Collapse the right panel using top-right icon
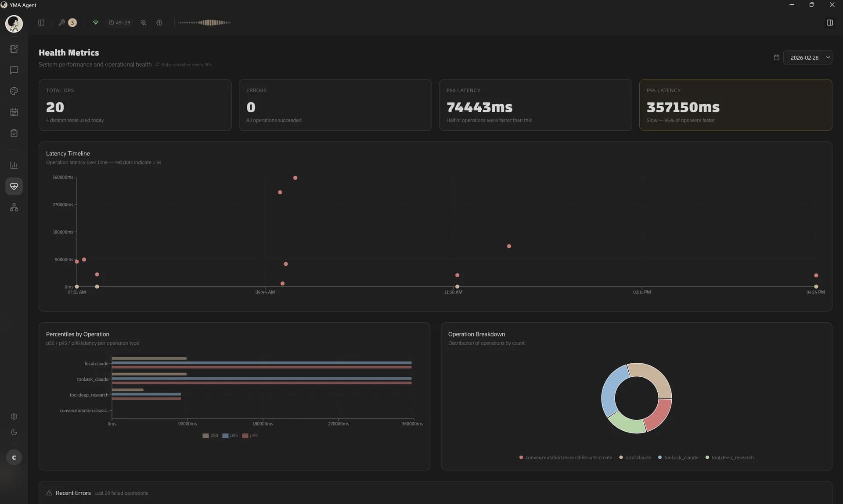This screenshot has width=843, height=504. pos(829,22)
